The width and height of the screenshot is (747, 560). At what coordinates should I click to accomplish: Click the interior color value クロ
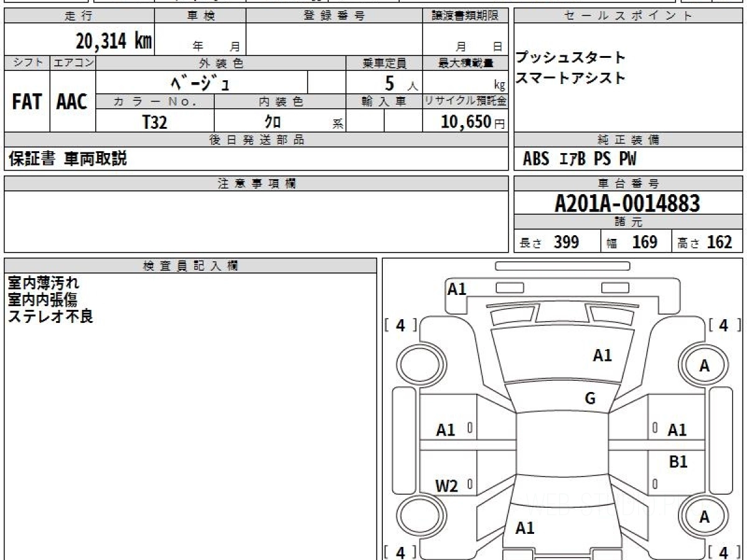tap(273, 122)
